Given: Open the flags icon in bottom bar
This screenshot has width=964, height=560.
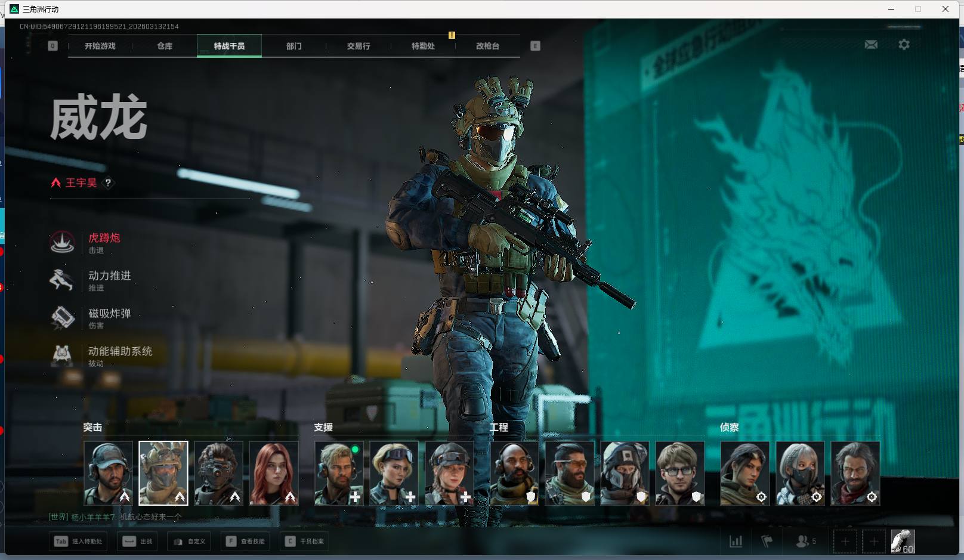Looking at the screenshot, I should (767, 542).
